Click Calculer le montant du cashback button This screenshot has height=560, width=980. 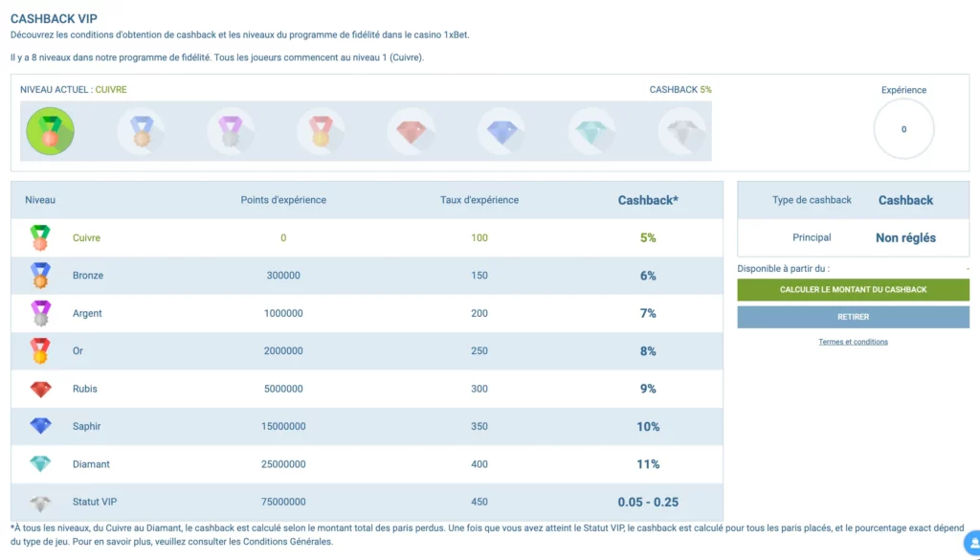pos(853,290)
